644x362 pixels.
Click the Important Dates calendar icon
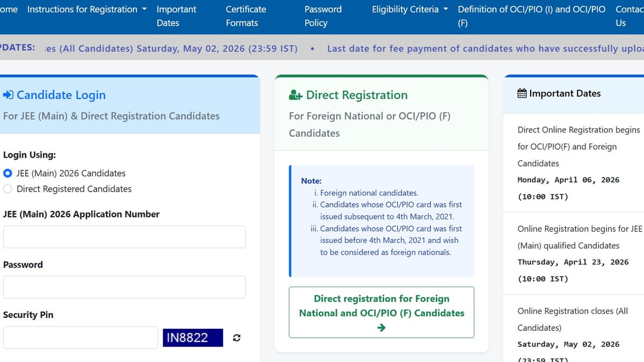tap(522, 93)
